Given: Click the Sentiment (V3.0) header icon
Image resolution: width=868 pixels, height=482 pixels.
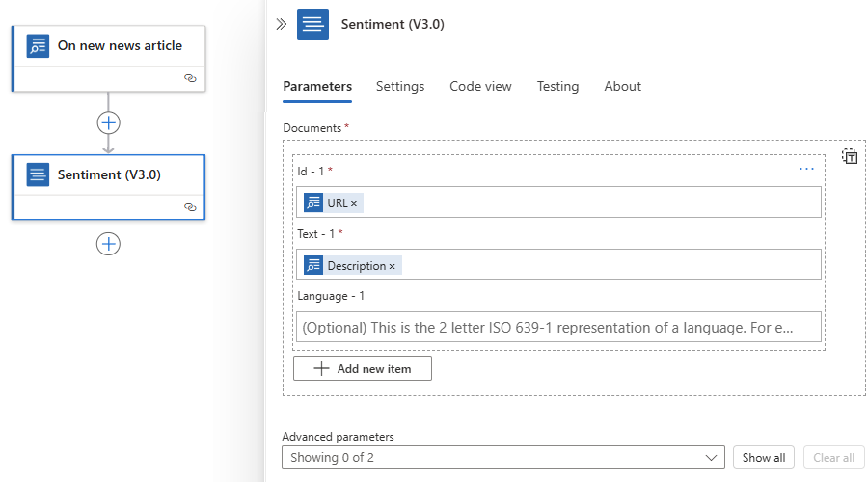Looking at the screenshot, I should point(312,24).
